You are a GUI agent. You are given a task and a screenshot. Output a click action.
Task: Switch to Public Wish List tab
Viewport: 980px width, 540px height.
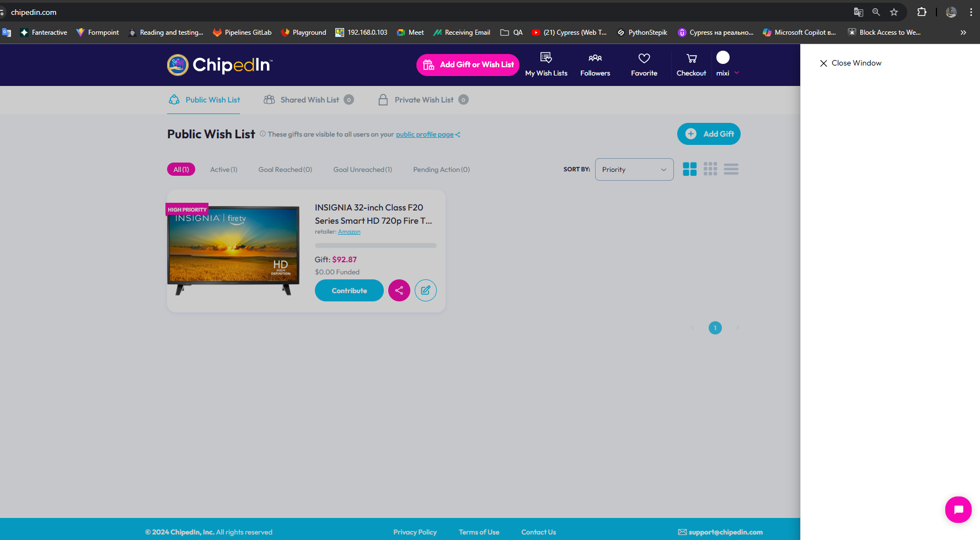(x=204, y=100)
